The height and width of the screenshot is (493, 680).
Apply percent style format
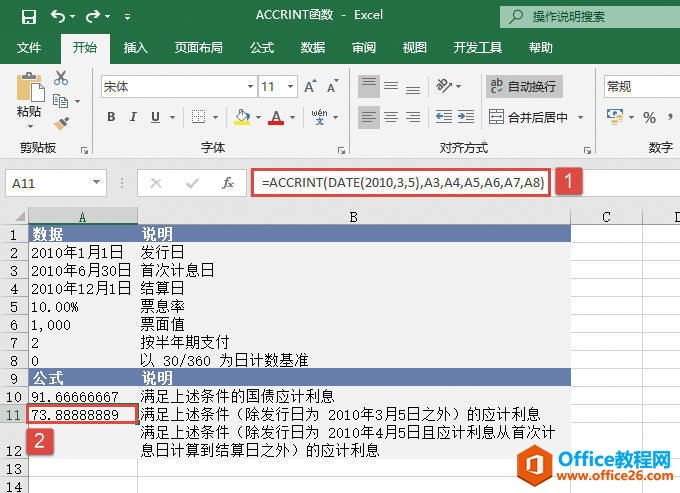tap(649, 117)
